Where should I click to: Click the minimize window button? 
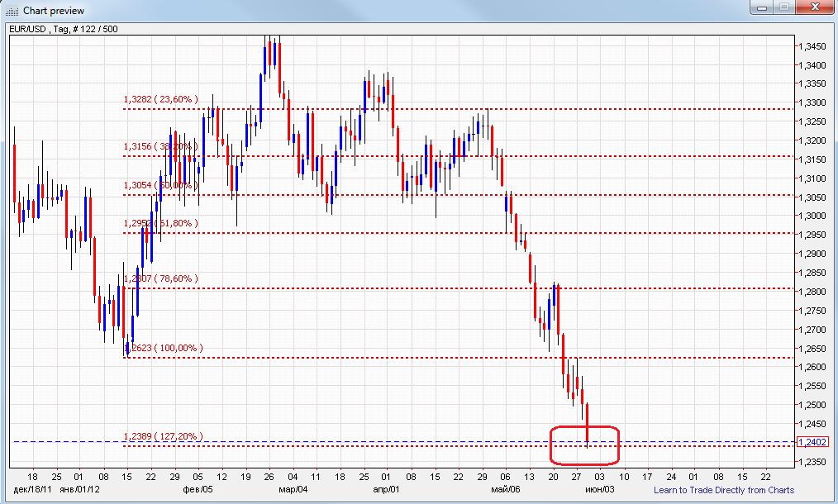(x=761, y=7)
